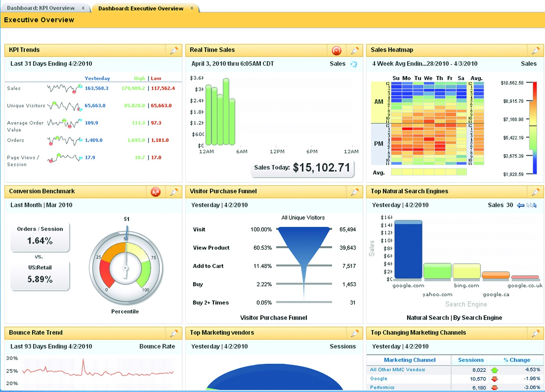Edit the Top Natural Search Engines panel
This screenshot has width=545, height=392.
pyautogui.click(x=536, y=192)
